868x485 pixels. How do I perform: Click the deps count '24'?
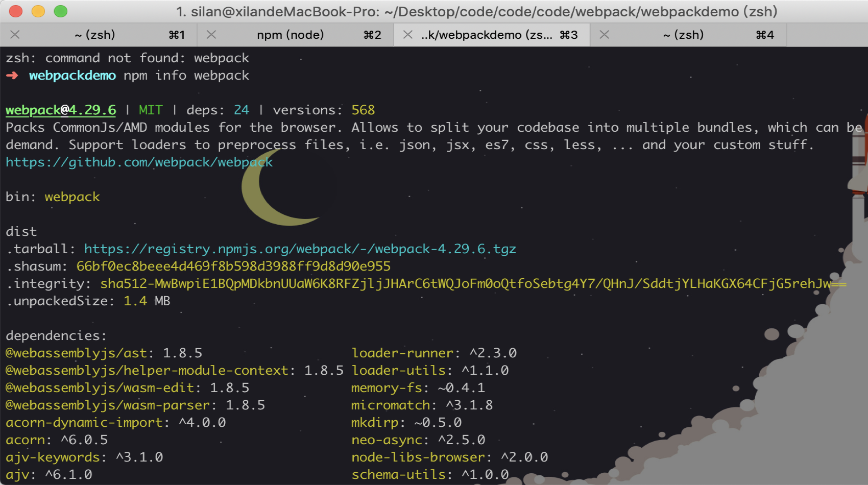(242, 110)
